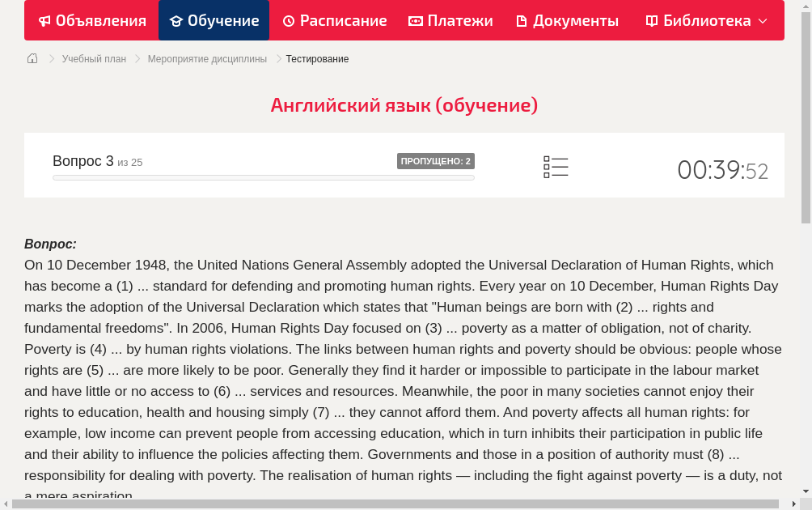812x510 pixels.
Task: Click the question progress bar
Action: click(x=263, y=177)
